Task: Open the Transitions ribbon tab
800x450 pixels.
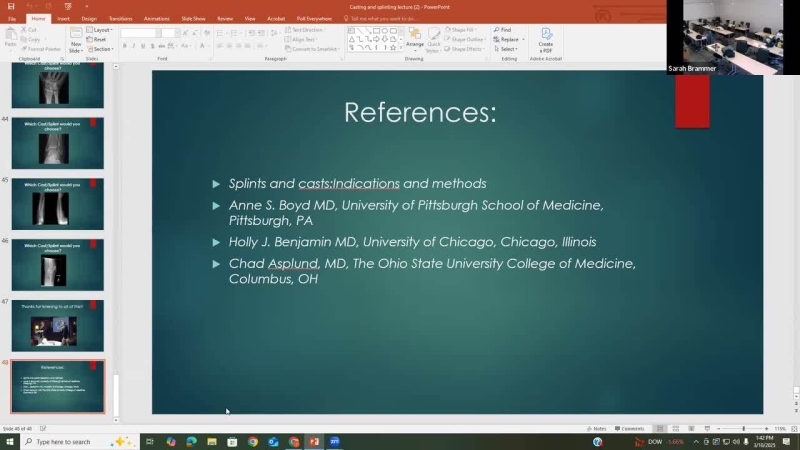Action: point(120,18)
